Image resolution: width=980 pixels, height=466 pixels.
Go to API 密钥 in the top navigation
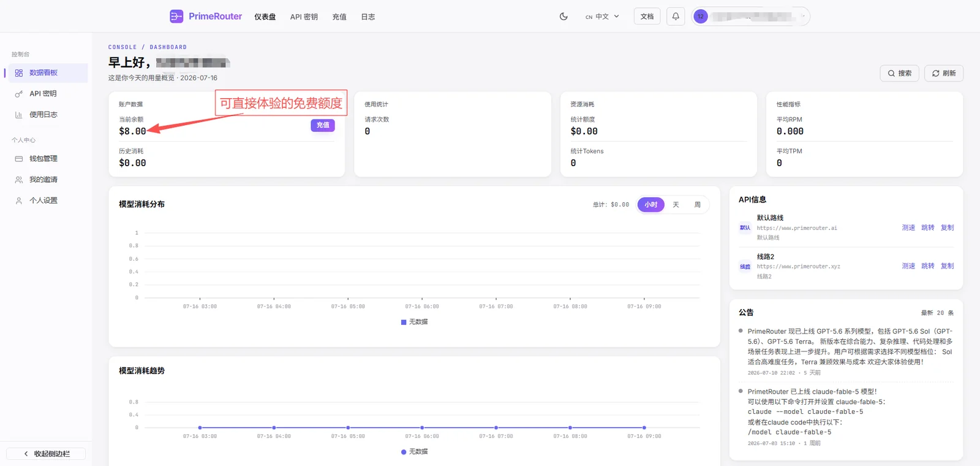[x=304, y=17]
